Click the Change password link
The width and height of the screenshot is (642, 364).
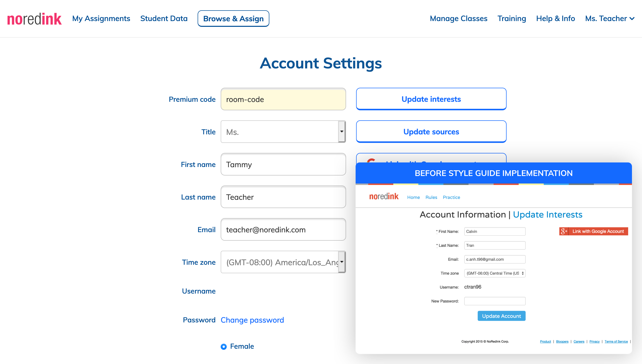click(252, 320)
